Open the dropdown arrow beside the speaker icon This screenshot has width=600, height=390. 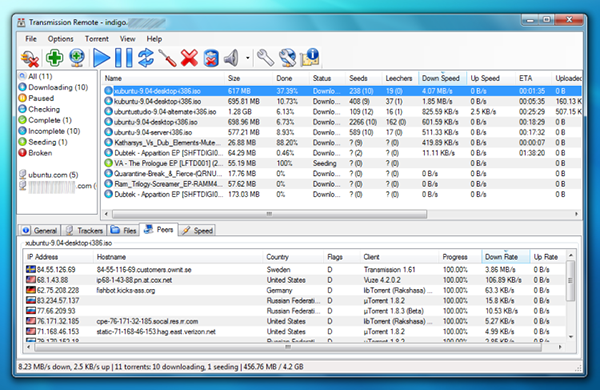248,58
